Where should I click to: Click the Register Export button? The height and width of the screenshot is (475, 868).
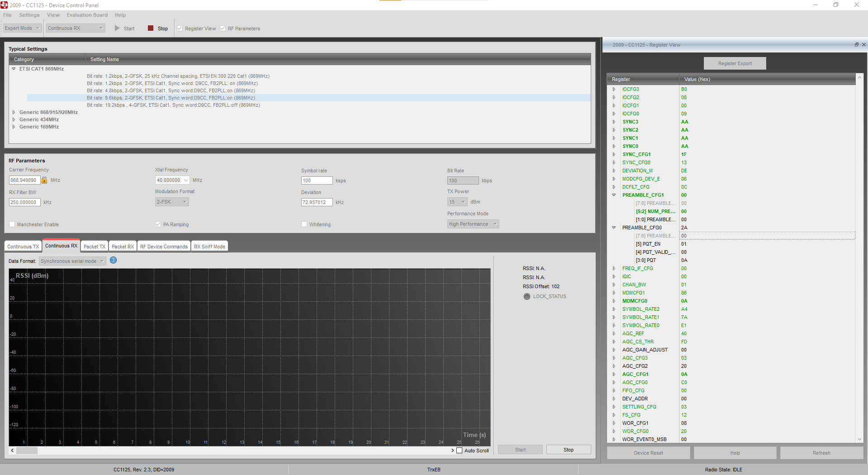[x=735, y=63]
